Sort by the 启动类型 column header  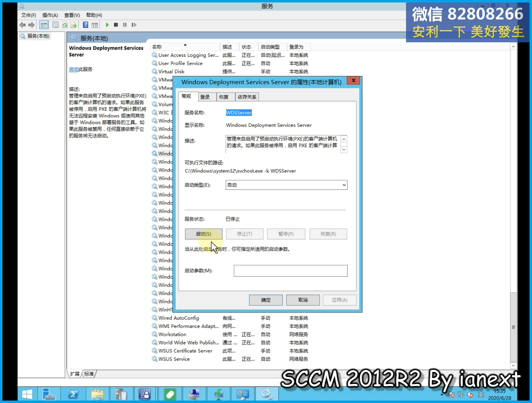pyautogui.click(x=273, y=47)
